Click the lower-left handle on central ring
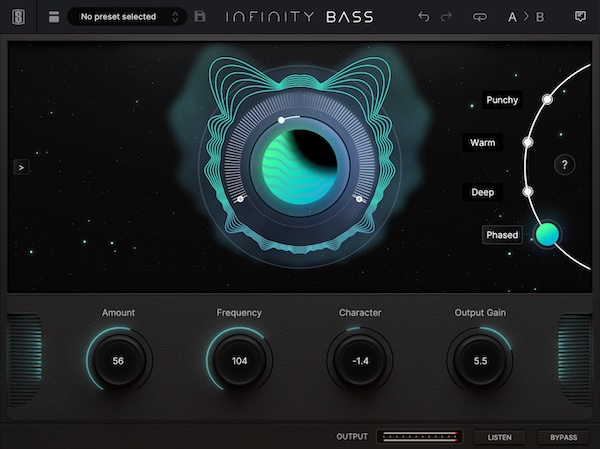Screen dimensions: 600x449 point(240,199)
